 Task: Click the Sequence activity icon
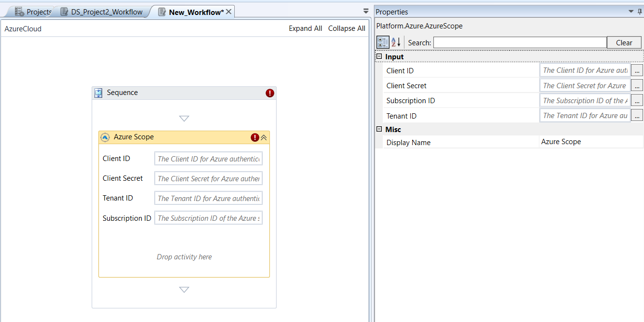(98, 93)
